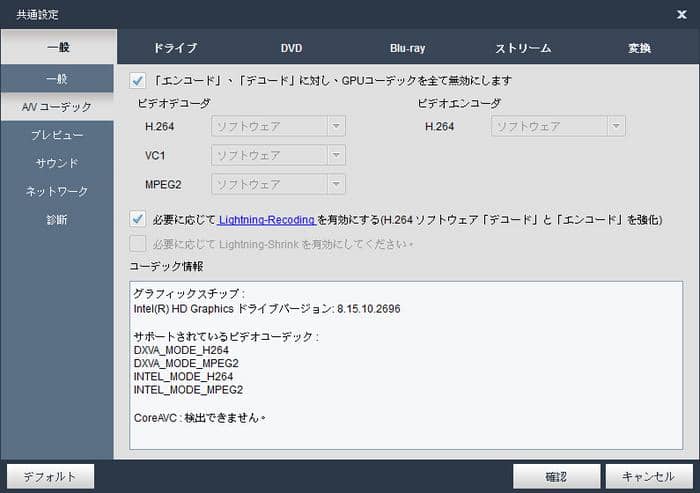Screen dimensions: 700x493
Task: Follow the Lightning-Recoding hyperlink
Action: pyautogui.click(x=267, y=220)
